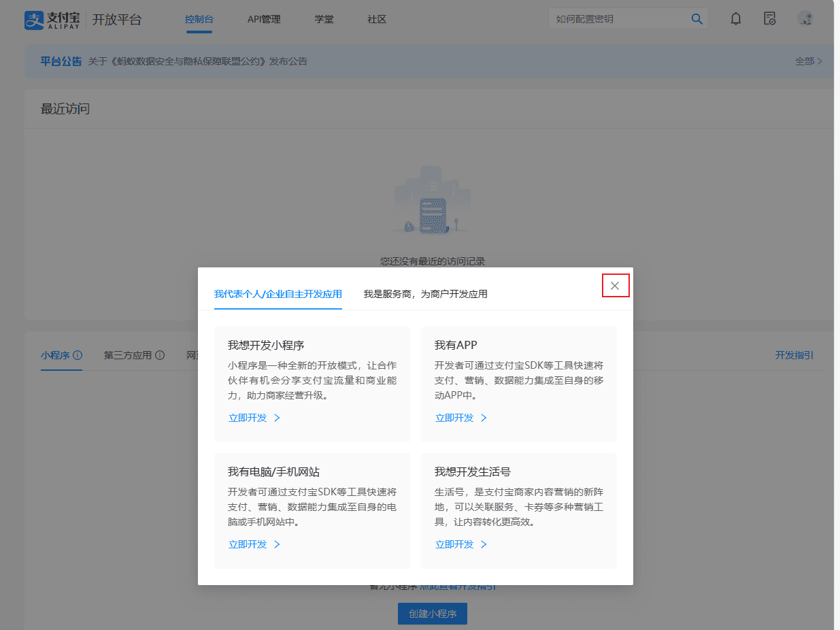Click 立即开发 under 我想开发小程序

tap(254, 418)
